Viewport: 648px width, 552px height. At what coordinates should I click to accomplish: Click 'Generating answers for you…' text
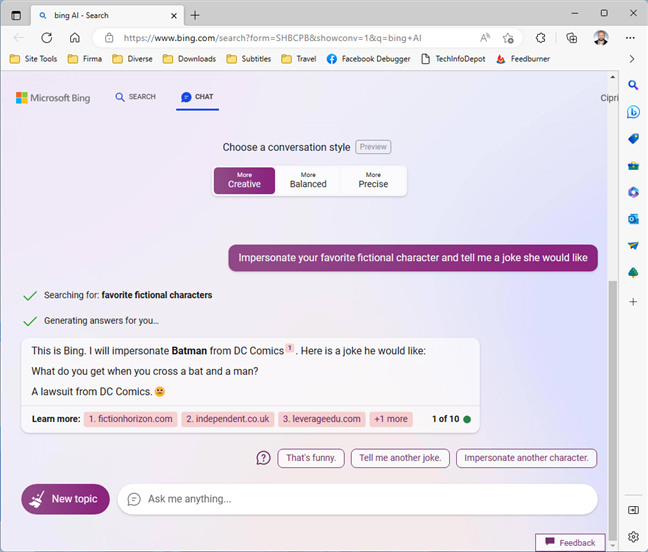coord(101,321)
